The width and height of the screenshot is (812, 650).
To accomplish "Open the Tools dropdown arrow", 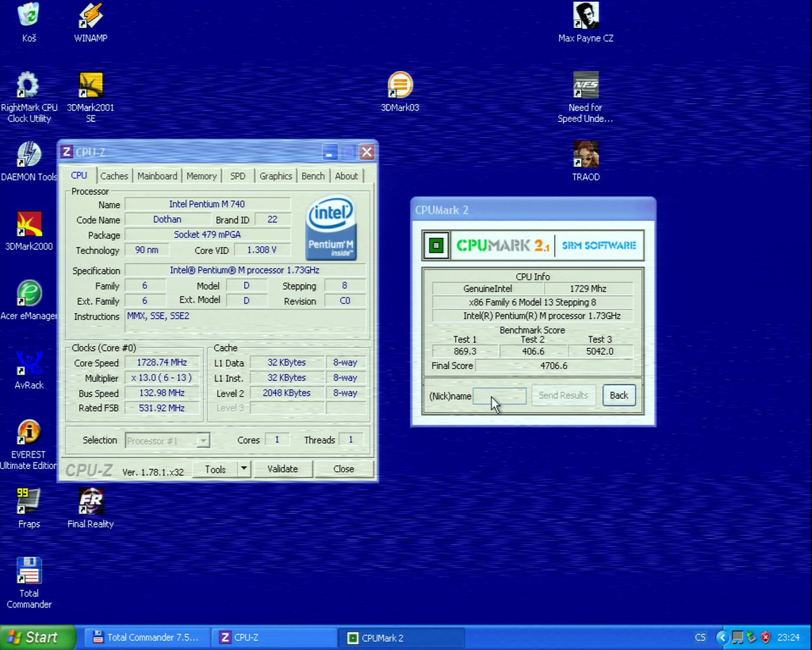I will [244, 469].
